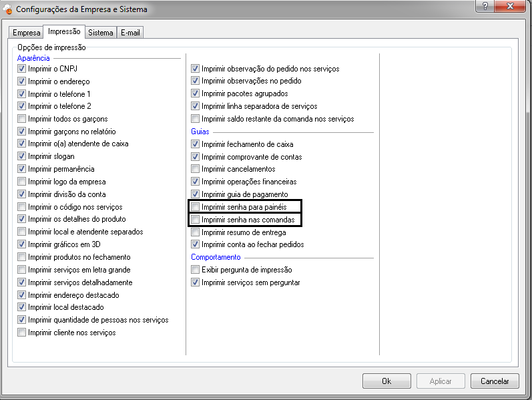Viewport: 532px width, 400px height.
Task: Click the Cancelar button
Action: [x=495, y=381]
